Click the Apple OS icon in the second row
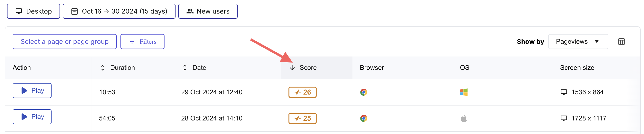 (x=464, y=118)
